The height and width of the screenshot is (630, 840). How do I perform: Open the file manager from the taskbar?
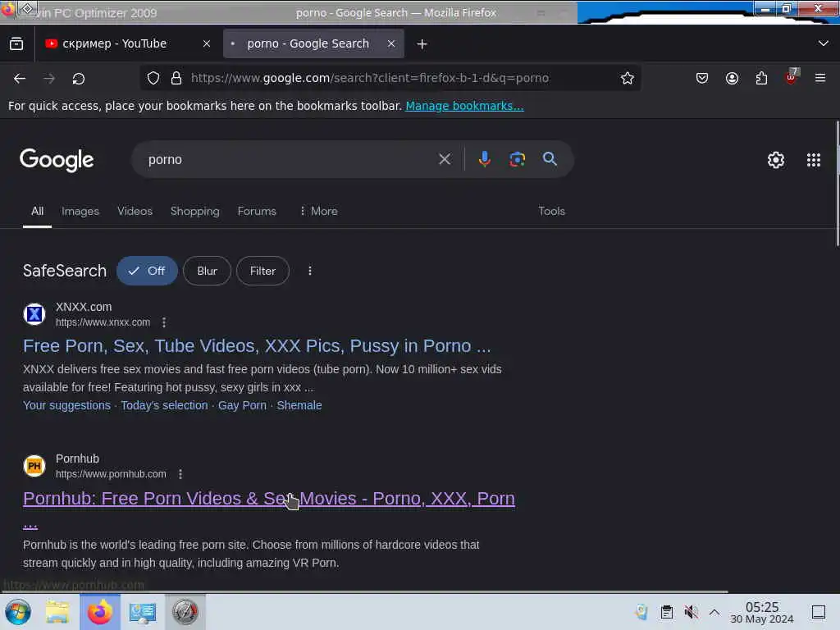tap(57, 612)
